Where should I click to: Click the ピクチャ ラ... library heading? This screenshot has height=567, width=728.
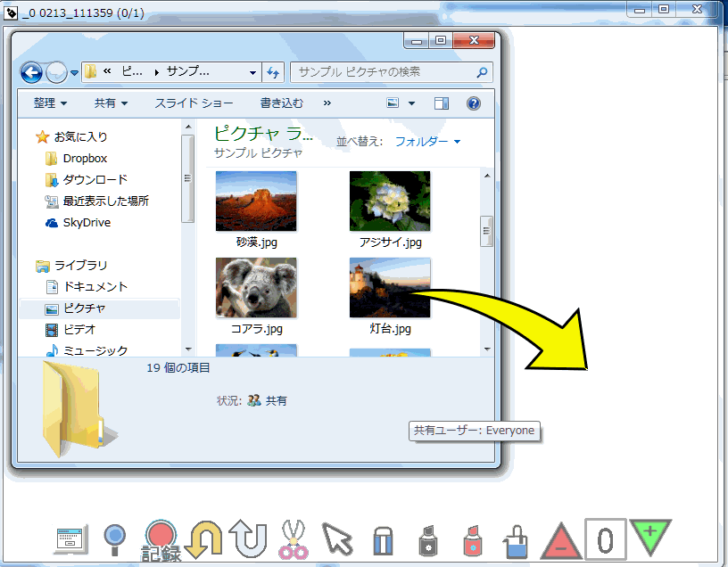[263, 134]
